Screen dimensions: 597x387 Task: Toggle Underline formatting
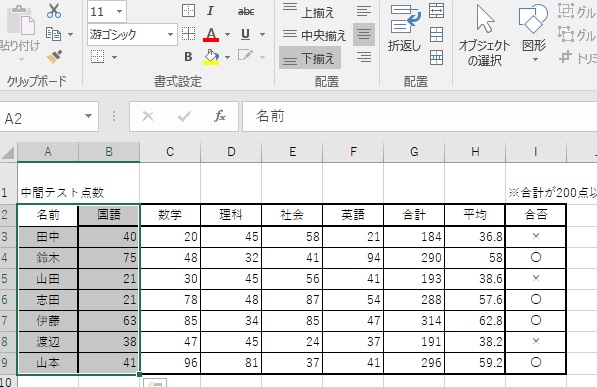click(x=246, y=34)
